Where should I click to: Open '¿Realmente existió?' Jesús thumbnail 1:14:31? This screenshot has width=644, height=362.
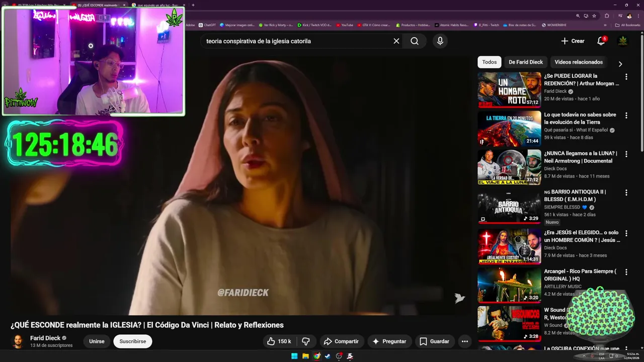pos(509,246)
